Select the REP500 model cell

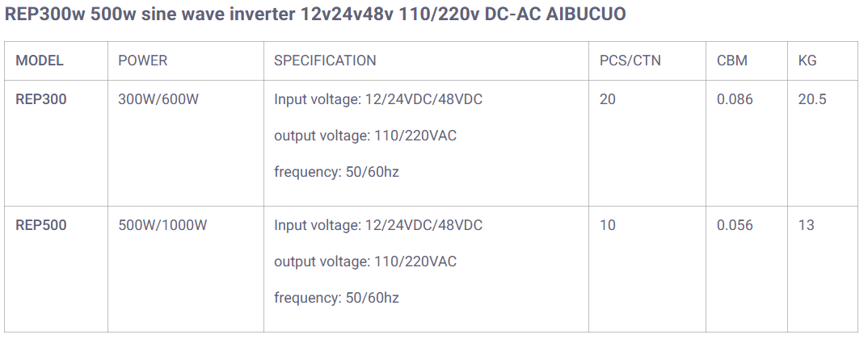[x=41, y=226]
